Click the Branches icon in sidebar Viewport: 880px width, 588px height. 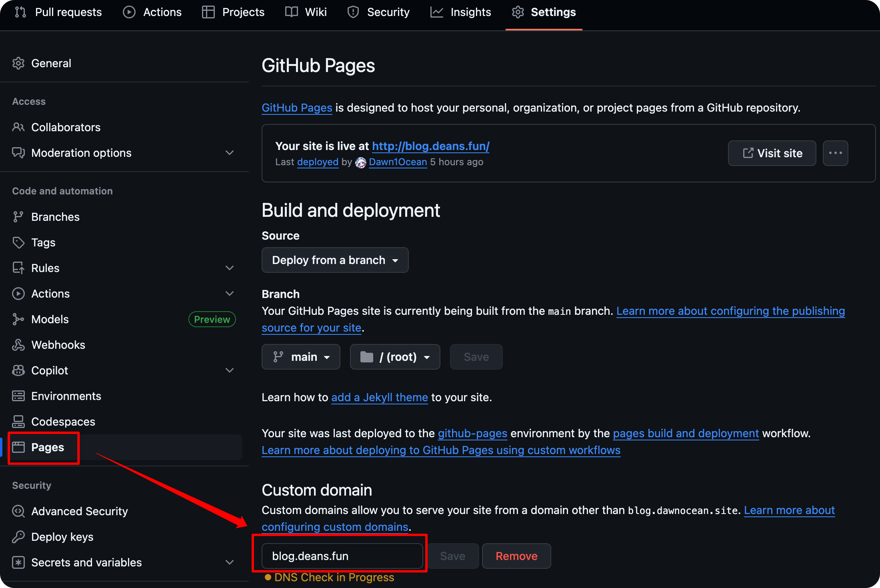pyautogui.click(x=18, y=216)
